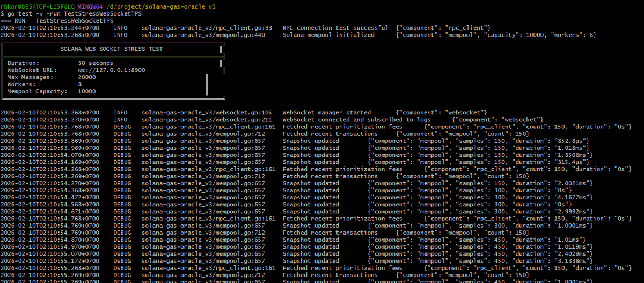The width and height of the screenshot is (644, 283).
Task: Click timestamp 2026-02-10T02:10:54.472+0700
Action: [50, 197]
